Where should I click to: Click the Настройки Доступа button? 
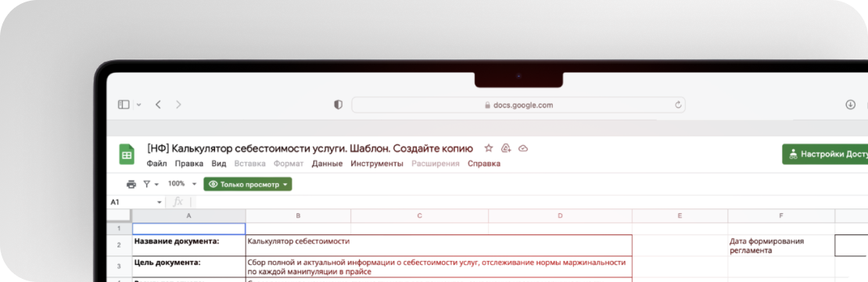point(825,154)
